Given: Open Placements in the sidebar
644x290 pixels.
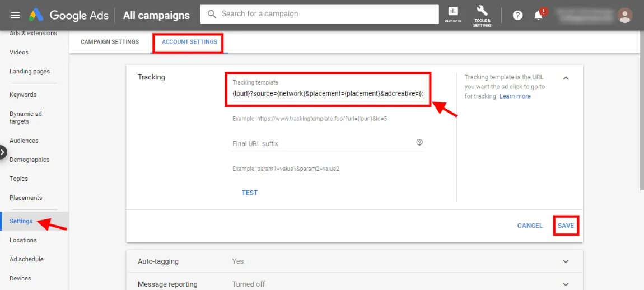Looking at the screenshot, I should coord(26,198).
